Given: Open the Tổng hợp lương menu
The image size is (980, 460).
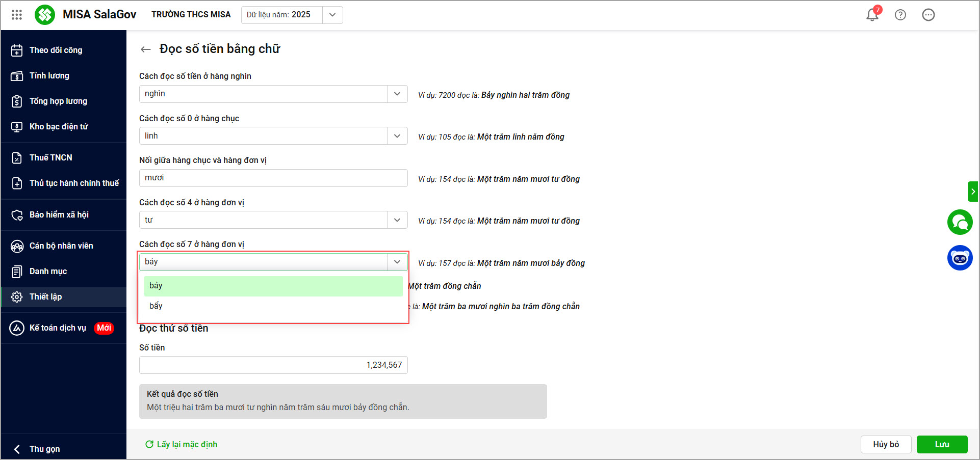Looking at the screenshot, I should 63,101.
